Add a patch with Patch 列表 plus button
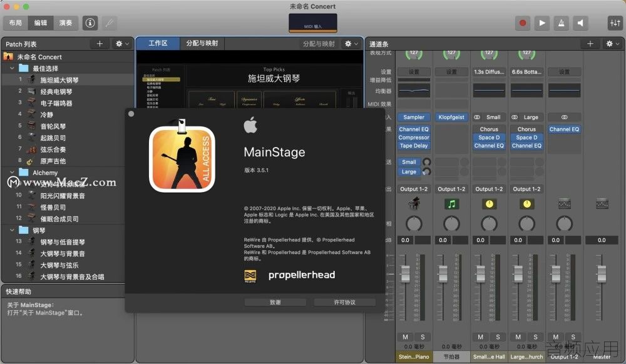The width and height of the screenshot is (626, 364). (x=100, y=44)
